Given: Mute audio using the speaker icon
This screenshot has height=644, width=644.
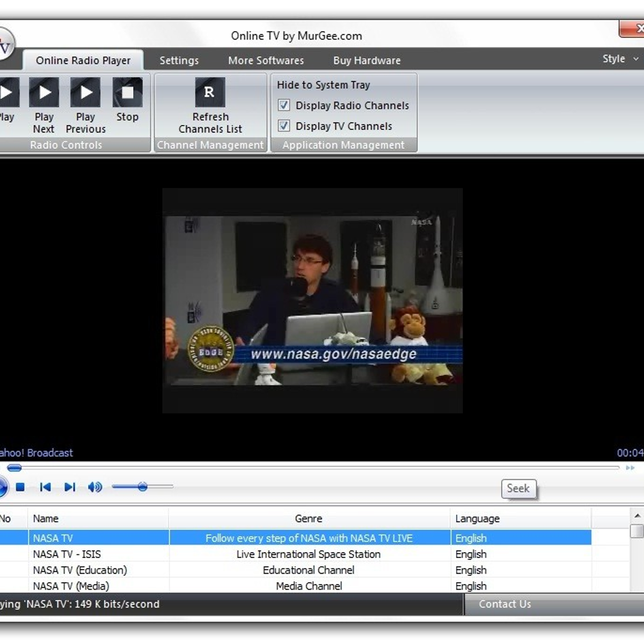Looking at the screenshot, I should point(95,487).
